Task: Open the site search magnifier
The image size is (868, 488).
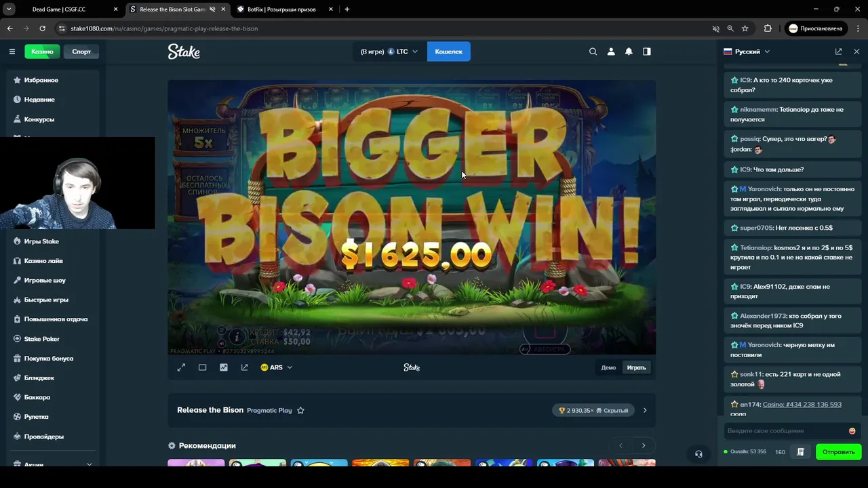Action: point(593,52)
